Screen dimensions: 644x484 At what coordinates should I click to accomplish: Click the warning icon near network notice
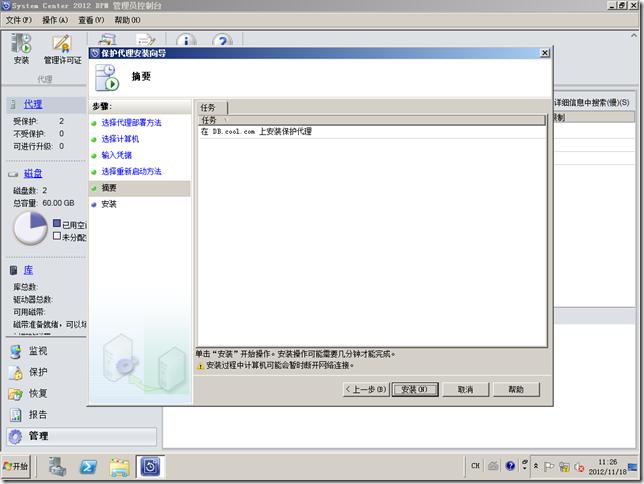[x=200, y=366]
